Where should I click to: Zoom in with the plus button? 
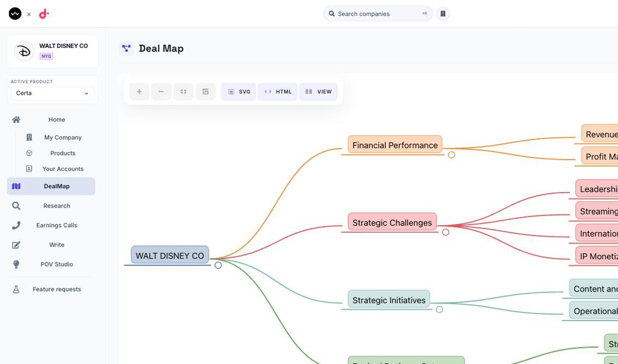tap(139, 92)
